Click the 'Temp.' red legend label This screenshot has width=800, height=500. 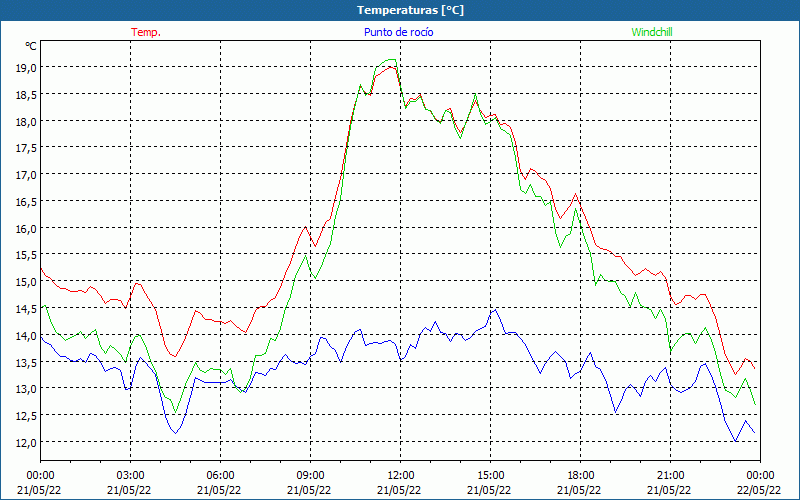(x=146, y=32)
